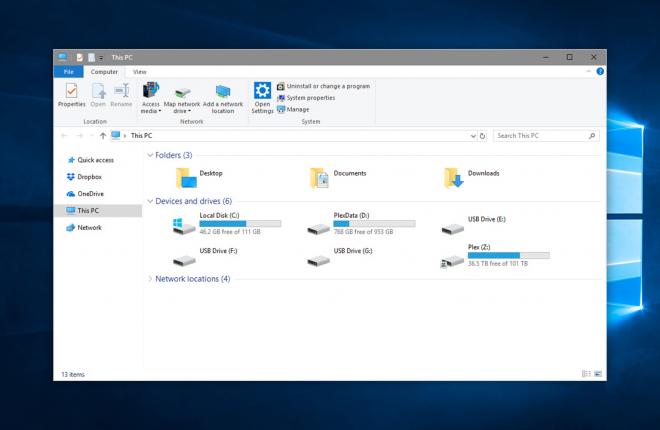This screenshot has width=660, height=430.
Task: Expand the Network locations (4) section
Action: [150, 279]
